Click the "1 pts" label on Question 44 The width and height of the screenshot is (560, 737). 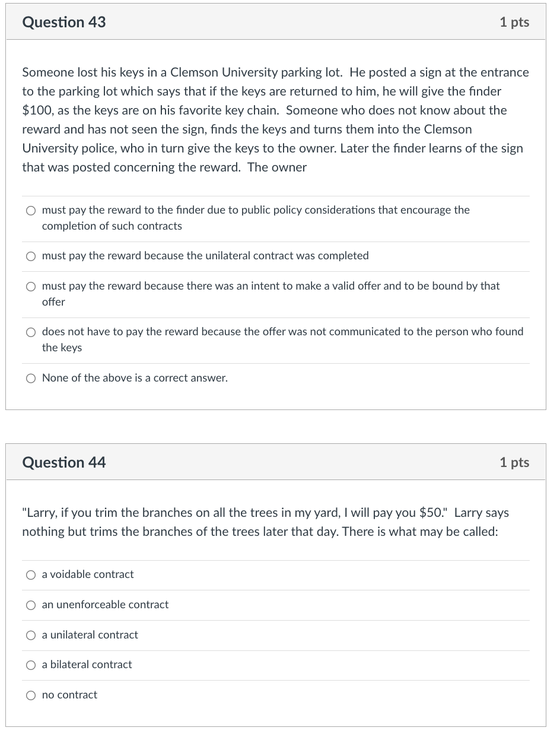514,462
